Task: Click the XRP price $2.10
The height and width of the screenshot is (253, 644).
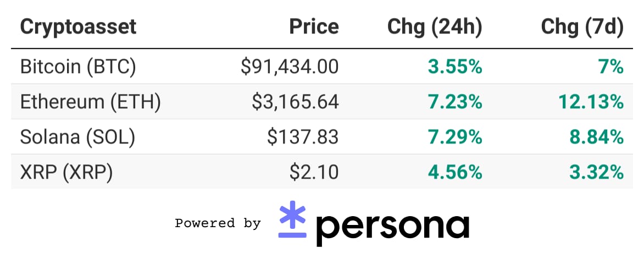Action: [314, 172]
